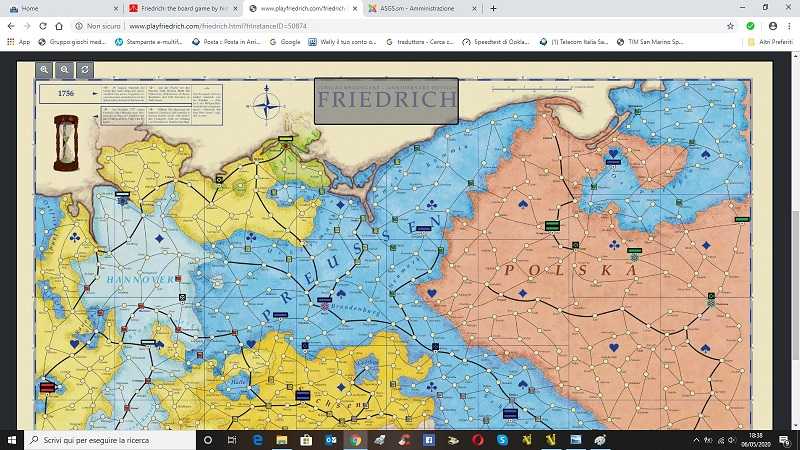This screenshot has width=800, height=450.
Task: Open a new browser tab
Action: pos(493,9)
